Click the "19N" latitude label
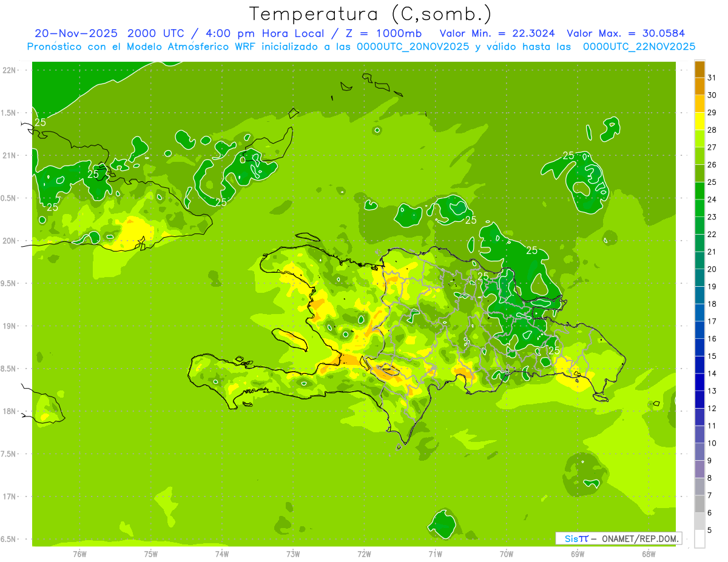728x562 pixels. [9, 326]
